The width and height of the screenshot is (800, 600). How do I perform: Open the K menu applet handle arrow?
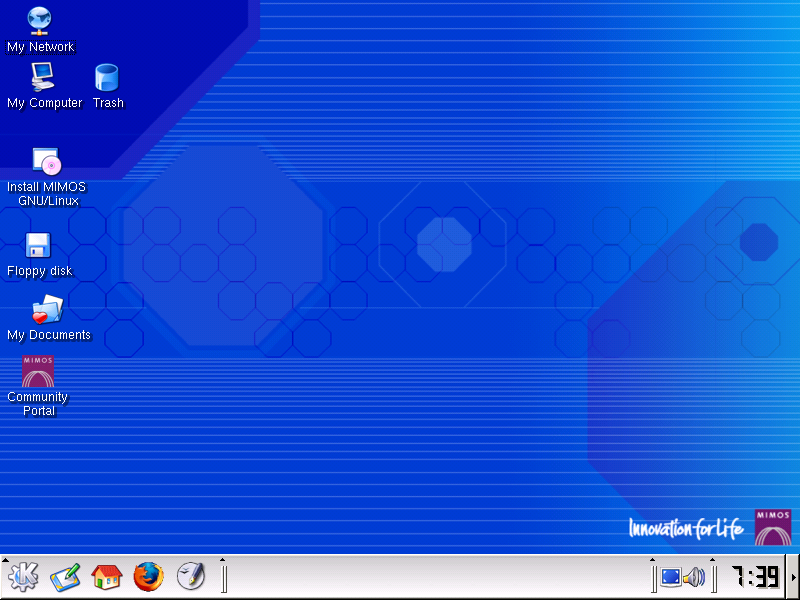[x=5, y=560]
